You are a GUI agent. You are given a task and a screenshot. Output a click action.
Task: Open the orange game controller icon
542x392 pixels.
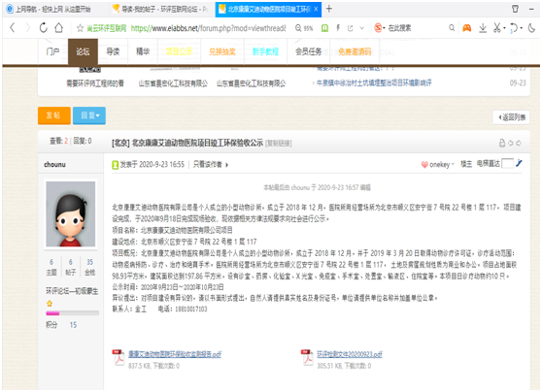(466, 28)
